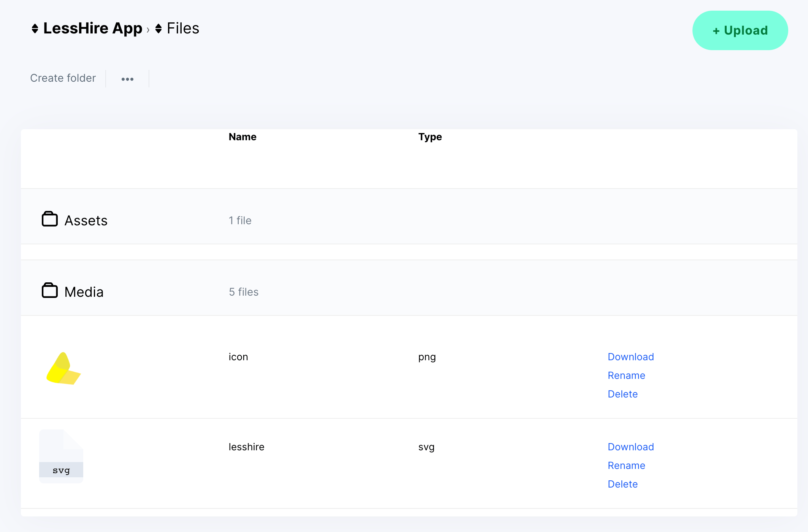Viewport: 808px width, 532px height.
Task: Click the sort arrows beside Files
Action: point(158,28)
